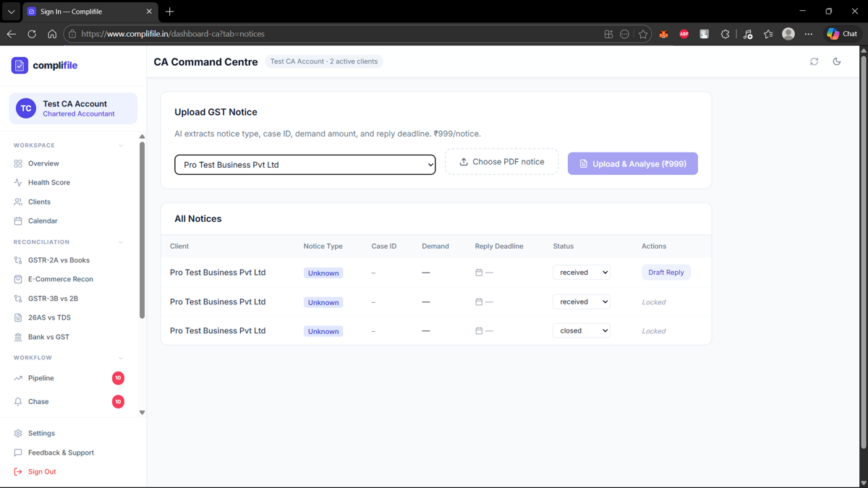Image resolution: width=868 pixels, height=488 pixels.
Task: Open Copilot Chat button
Action: [843, 34]
